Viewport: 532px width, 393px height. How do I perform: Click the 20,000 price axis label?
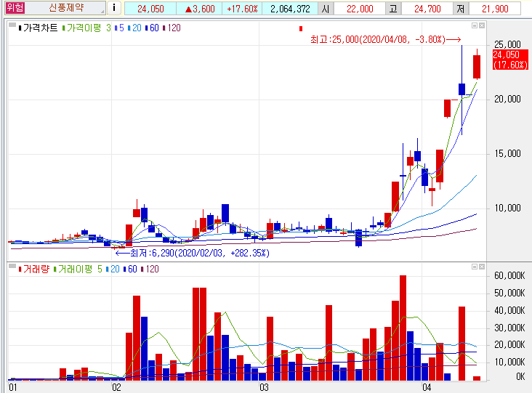(x=507, y=99)
